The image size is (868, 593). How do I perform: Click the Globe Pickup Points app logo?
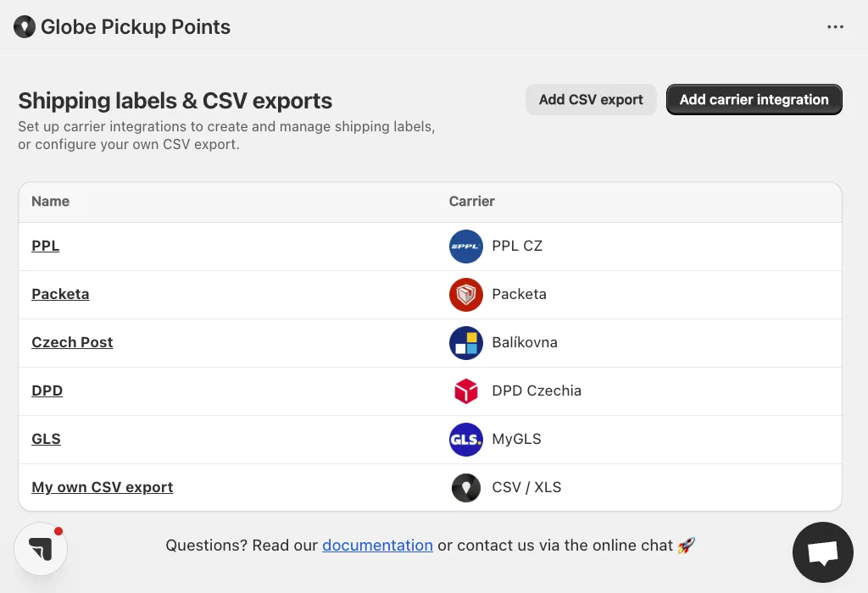pos(25,26)
